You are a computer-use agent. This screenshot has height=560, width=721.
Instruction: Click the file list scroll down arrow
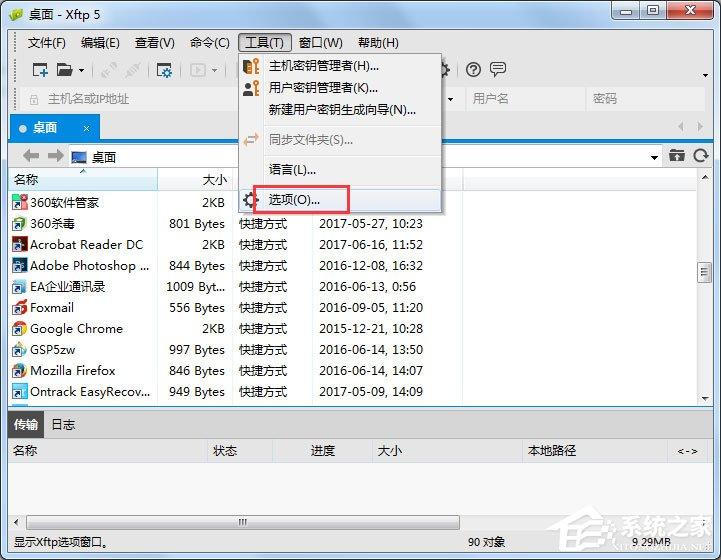(705, 399)
